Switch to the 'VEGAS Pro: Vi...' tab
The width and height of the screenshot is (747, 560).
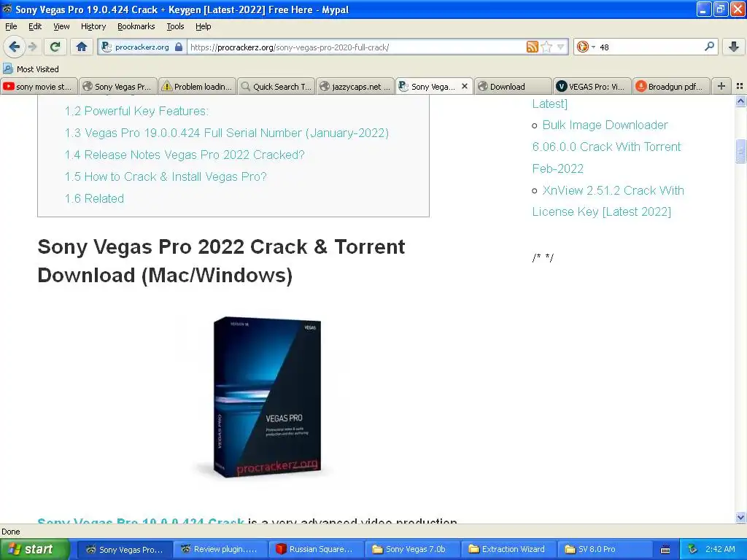(592, 86)
